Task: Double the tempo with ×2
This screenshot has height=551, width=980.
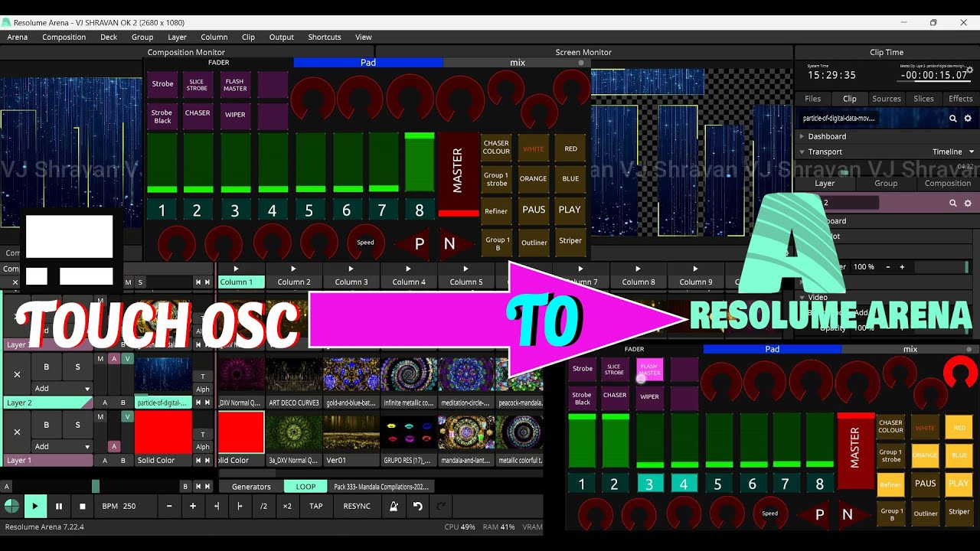Action: click(x=287, y=506)
